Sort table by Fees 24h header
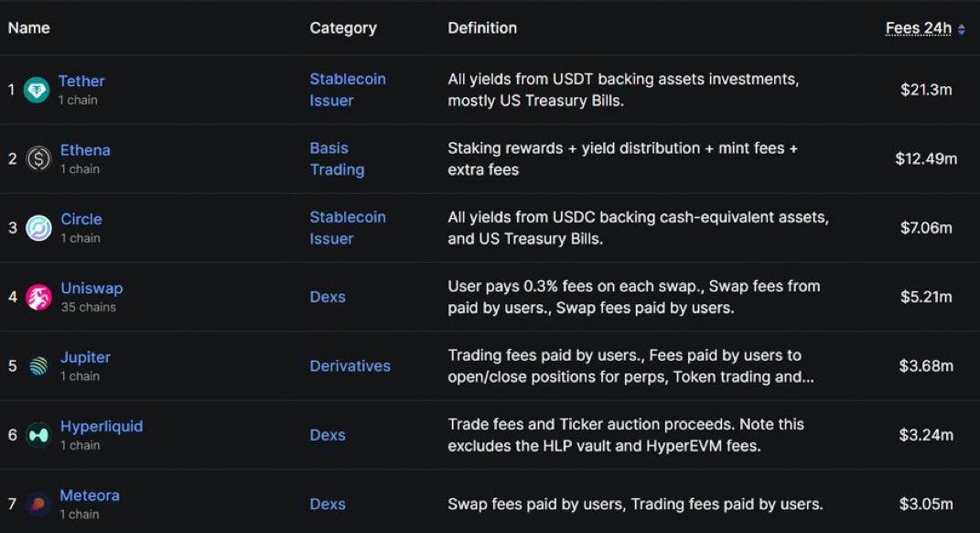The width and height of the screenshot is (980, 533). point(918,28)
